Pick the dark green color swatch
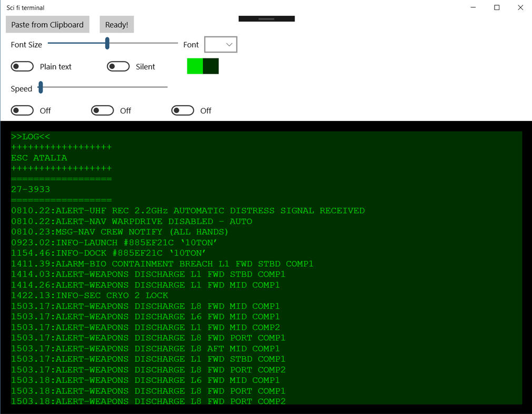This screenshot has height=414, width=532. click(x=210, y=66)
